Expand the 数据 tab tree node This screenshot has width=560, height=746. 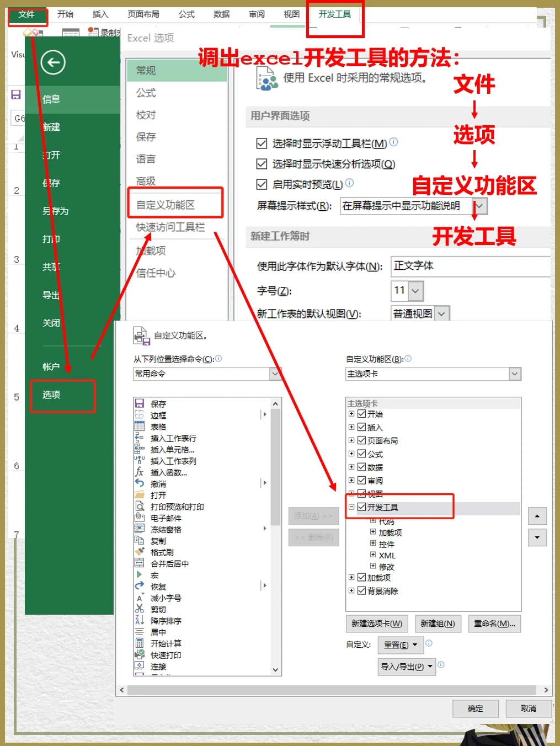point(351,467)
